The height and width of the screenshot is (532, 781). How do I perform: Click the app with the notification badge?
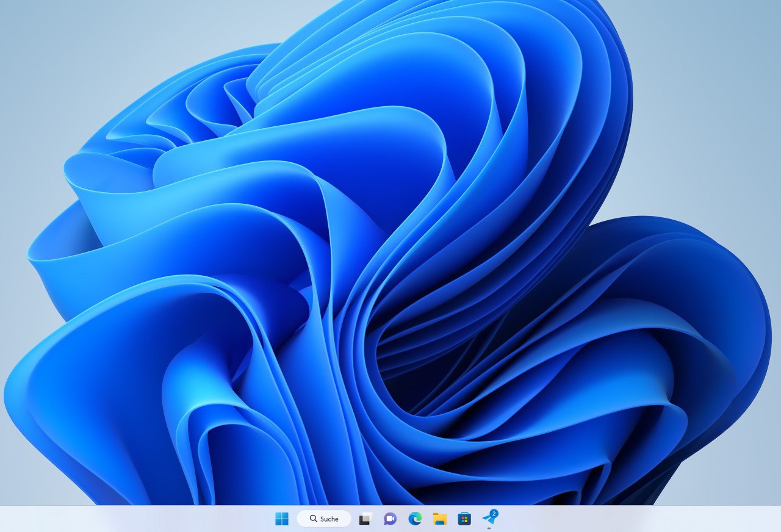[x=489, y=520]
